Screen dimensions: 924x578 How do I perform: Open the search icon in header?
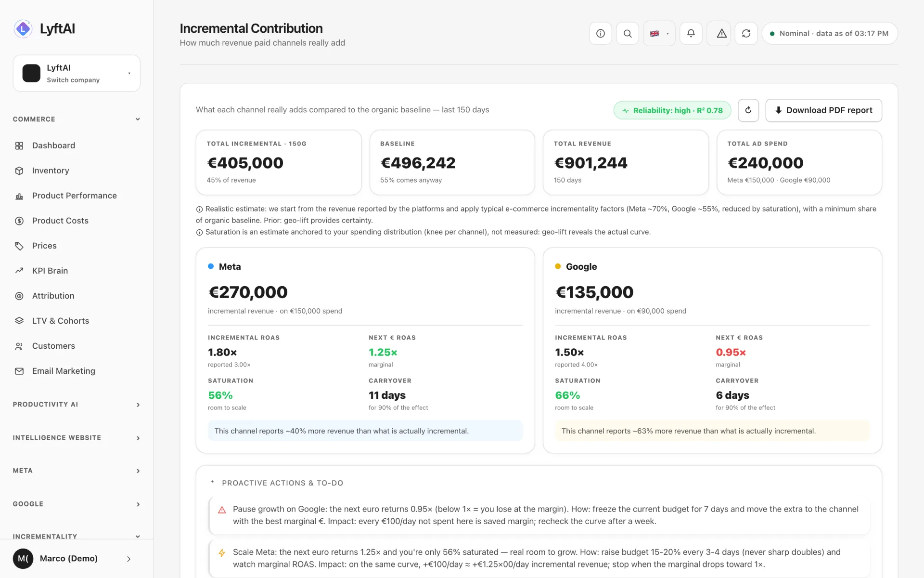(x=628, y=34)
